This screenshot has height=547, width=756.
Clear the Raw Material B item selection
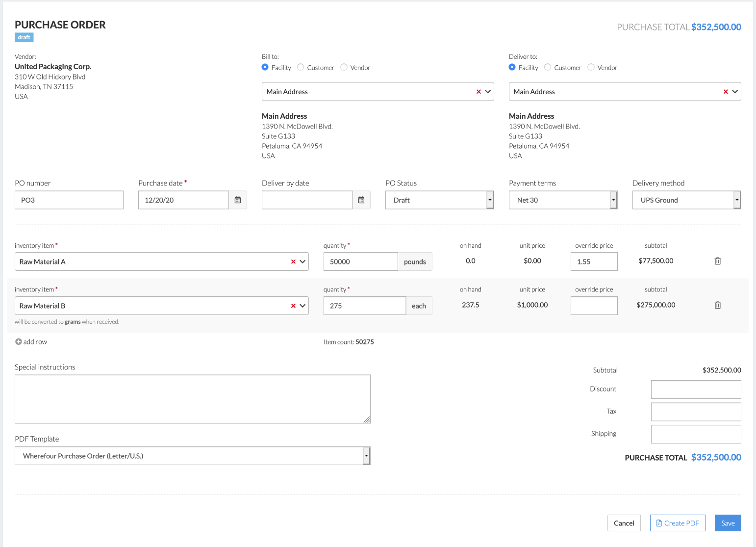pyautogui.click(x=293, y=306)
